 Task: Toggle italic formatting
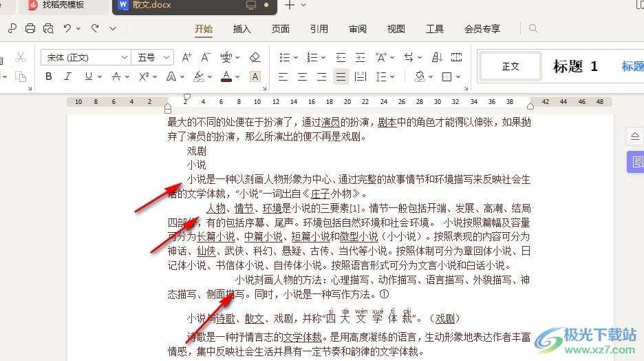tap(68, 76)
